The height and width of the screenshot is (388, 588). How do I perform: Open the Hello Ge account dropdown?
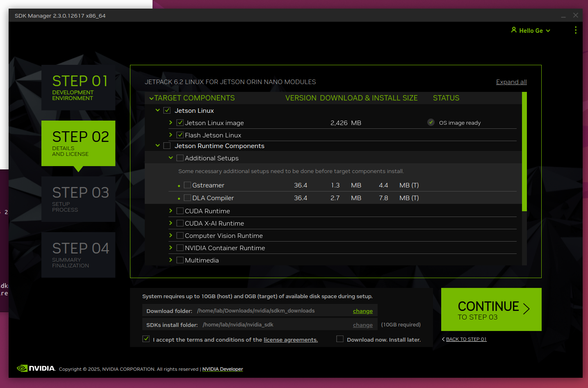coord(531,30)
